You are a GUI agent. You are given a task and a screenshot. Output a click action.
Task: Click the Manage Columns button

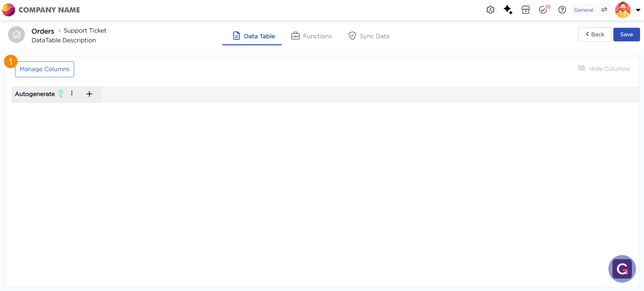tap(45, 69)
